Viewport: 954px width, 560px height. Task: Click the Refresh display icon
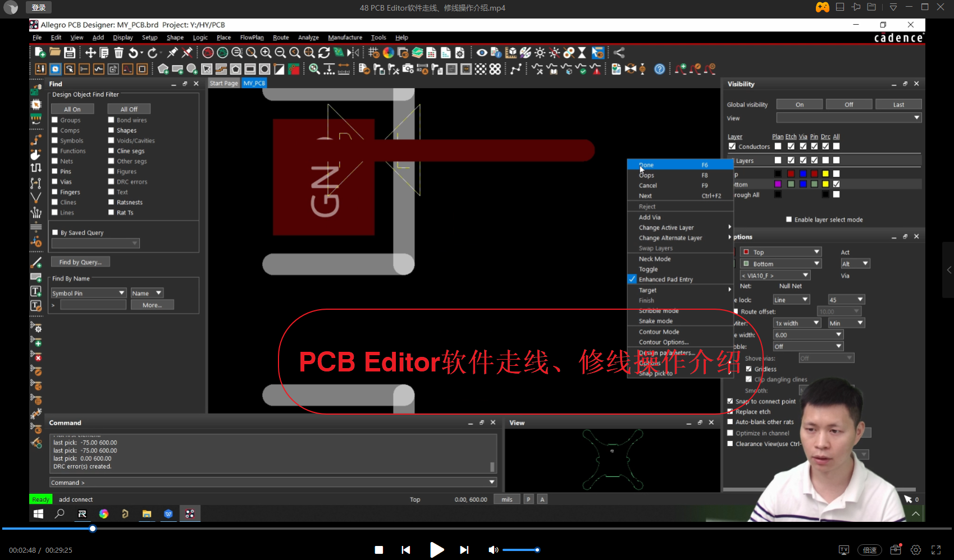pyautogui.click(x=324, y=52)
